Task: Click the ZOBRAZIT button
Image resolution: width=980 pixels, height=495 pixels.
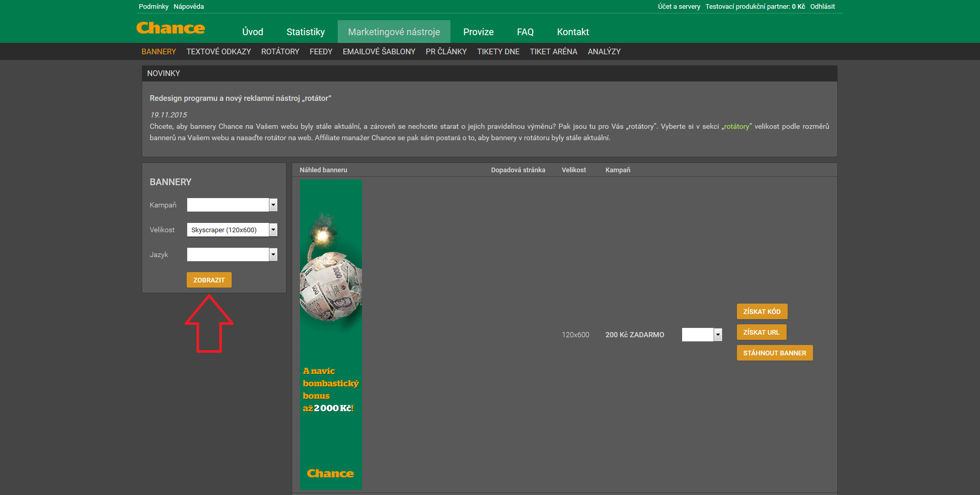Action: tap(209, 280)
